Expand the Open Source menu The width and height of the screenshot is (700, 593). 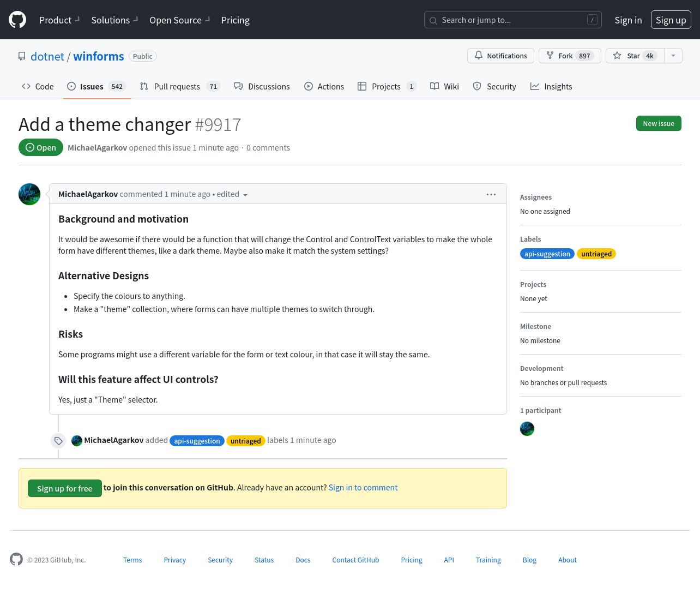pos(179,20)
